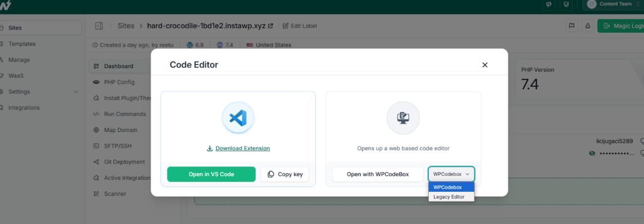Open site URL external link icon
Screen dimensions: 644x224
pos(270,26)
